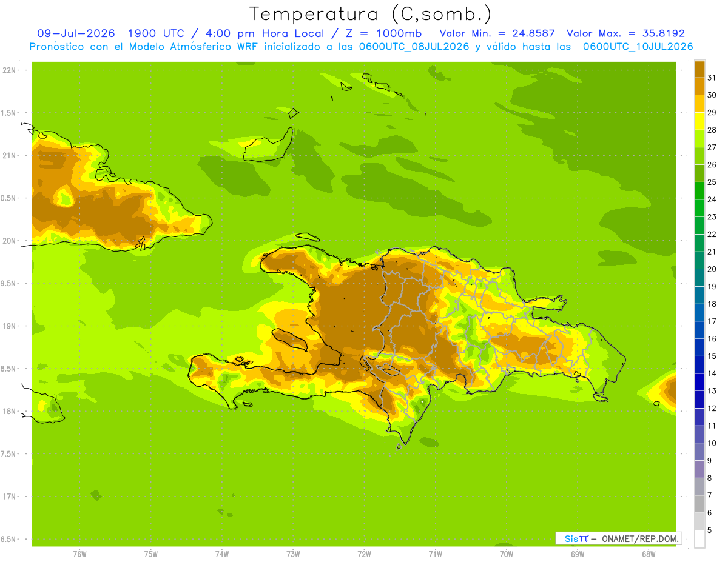
Task: Click legend value label '31'
Action: click(x=712, y=78)
